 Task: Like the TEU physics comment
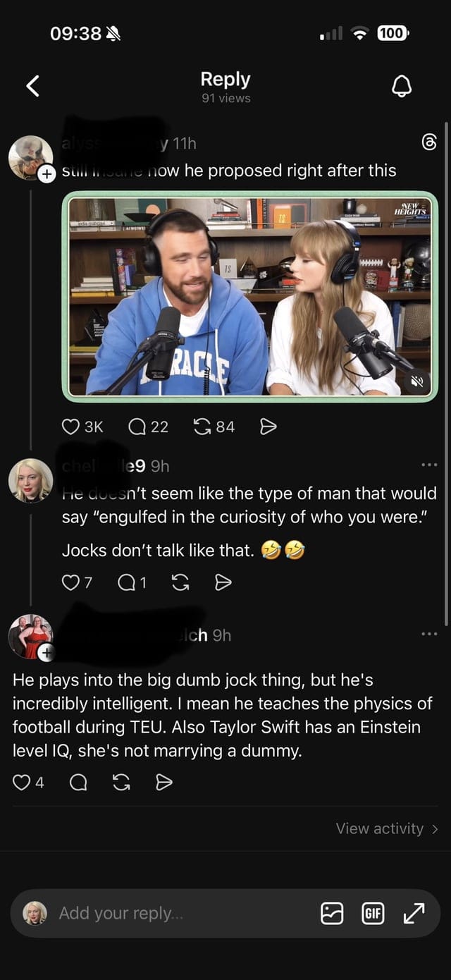(23, 782)
